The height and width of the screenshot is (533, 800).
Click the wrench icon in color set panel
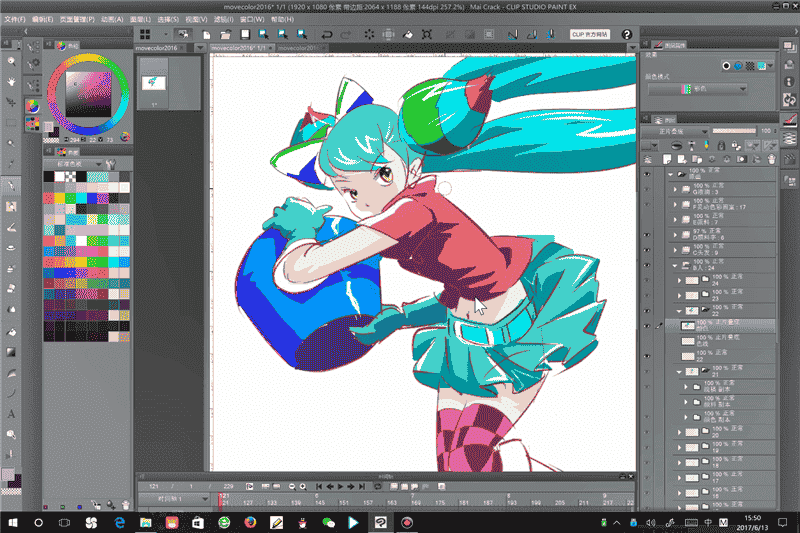[111, 164]
